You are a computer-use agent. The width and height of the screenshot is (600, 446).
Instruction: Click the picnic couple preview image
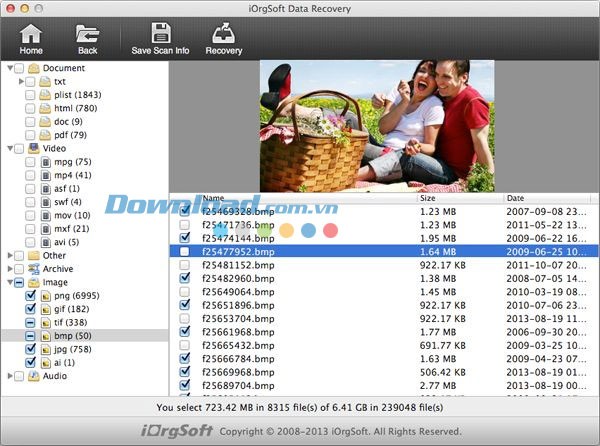[x=377, y=126]
